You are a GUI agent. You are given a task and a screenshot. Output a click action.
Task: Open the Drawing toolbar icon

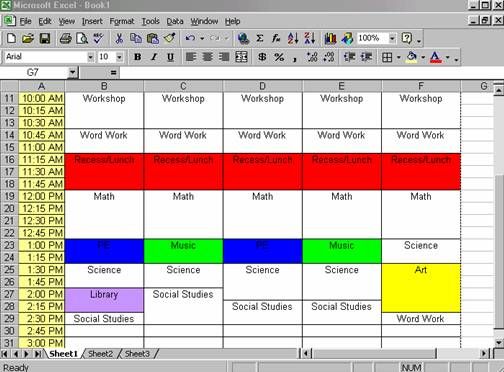coord(347,38)
